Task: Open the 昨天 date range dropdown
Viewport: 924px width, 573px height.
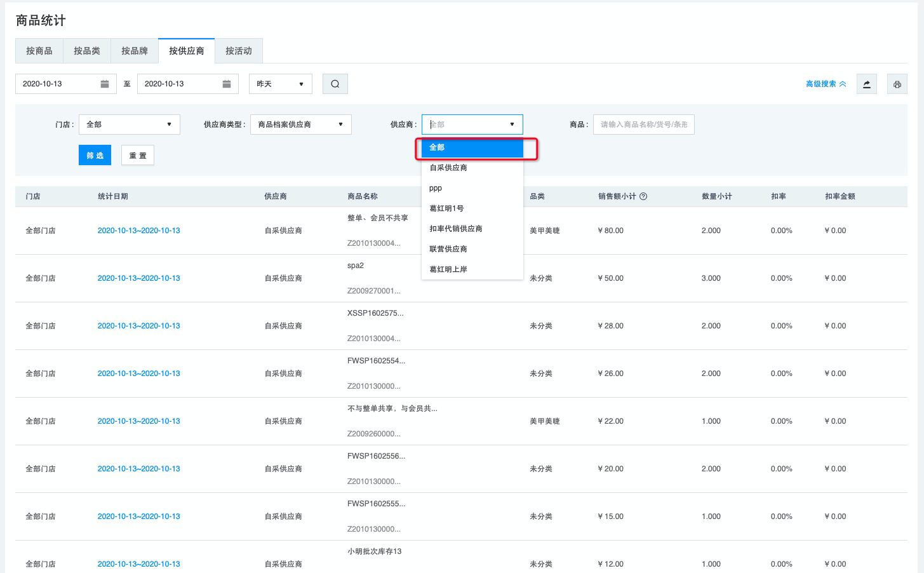Action: point(280,84)
